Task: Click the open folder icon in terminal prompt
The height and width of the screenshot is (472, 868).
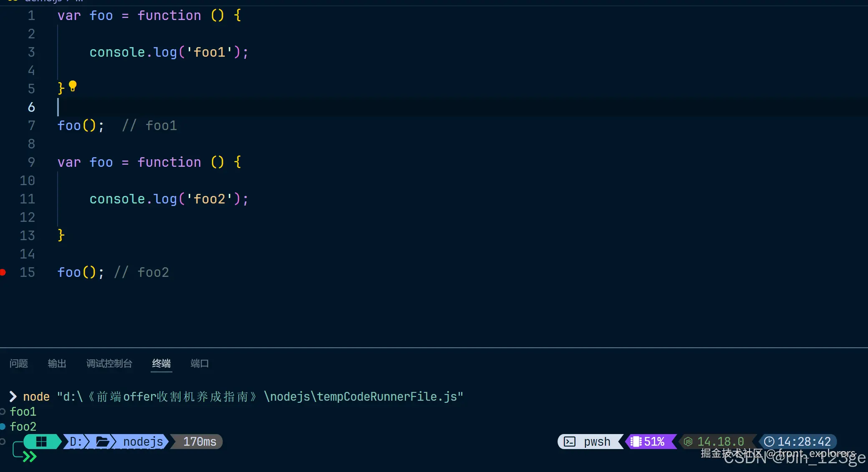Action: 102,442
